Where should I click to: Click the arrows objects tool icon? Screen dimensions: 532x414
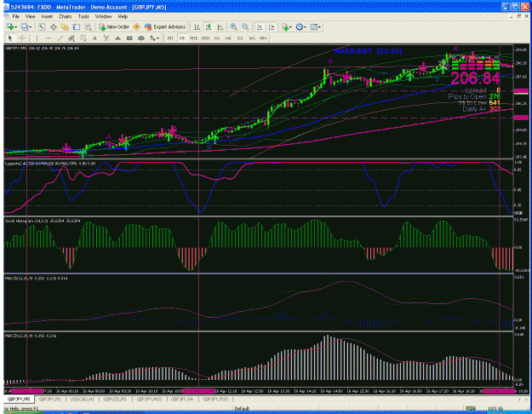(x=152, y=38)
